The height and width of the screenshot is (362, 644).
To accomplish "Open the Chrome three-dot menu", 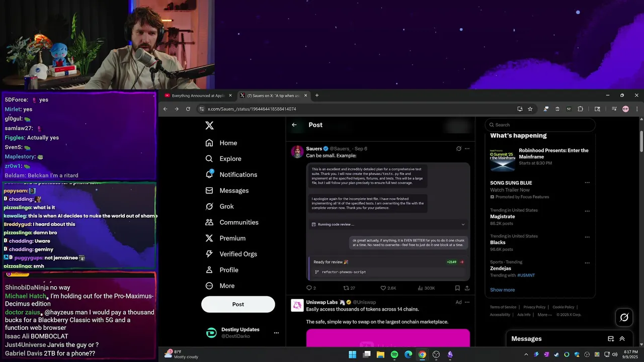I will [x=637, y=109].
